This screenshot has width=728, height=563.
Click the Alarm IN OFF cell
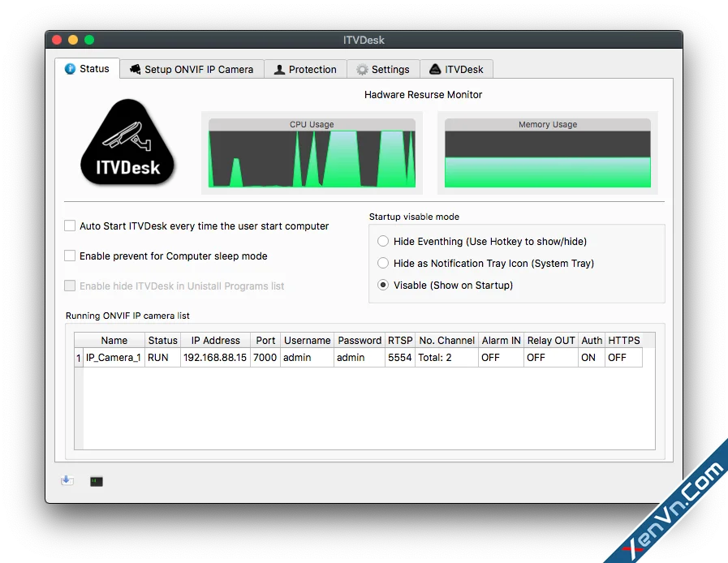click(x=501, y=358)
